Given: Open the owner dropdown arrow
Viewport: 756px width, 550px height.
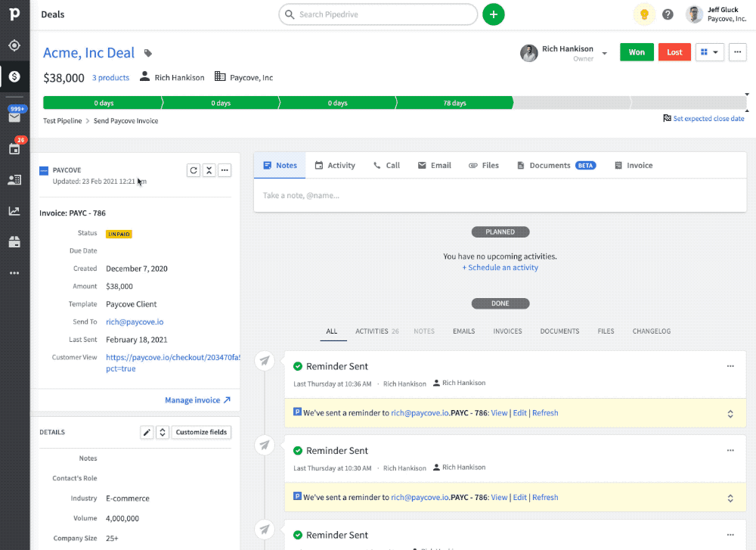Looking at the screenshot, I should [605, 54].
